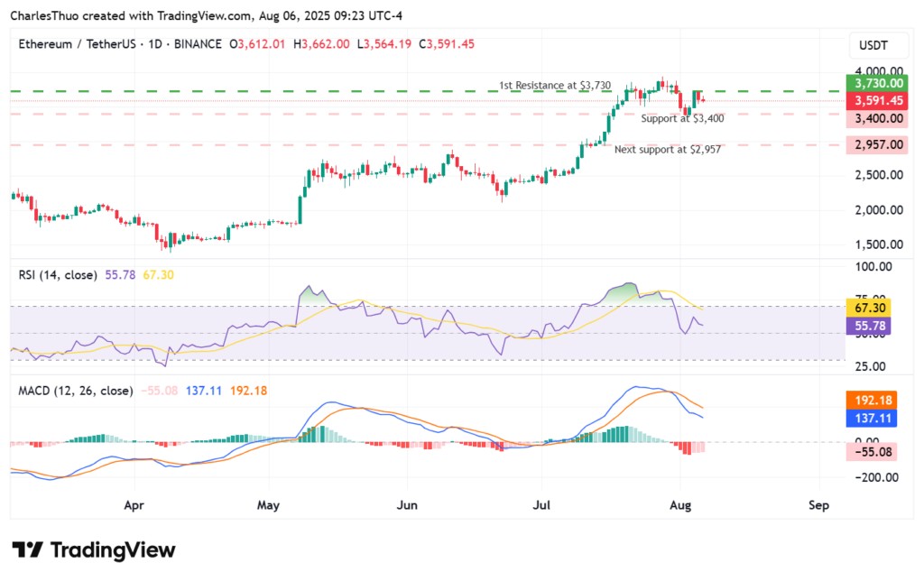Select the yellow 67.30 RSI value tag

(x=869, y=308)
